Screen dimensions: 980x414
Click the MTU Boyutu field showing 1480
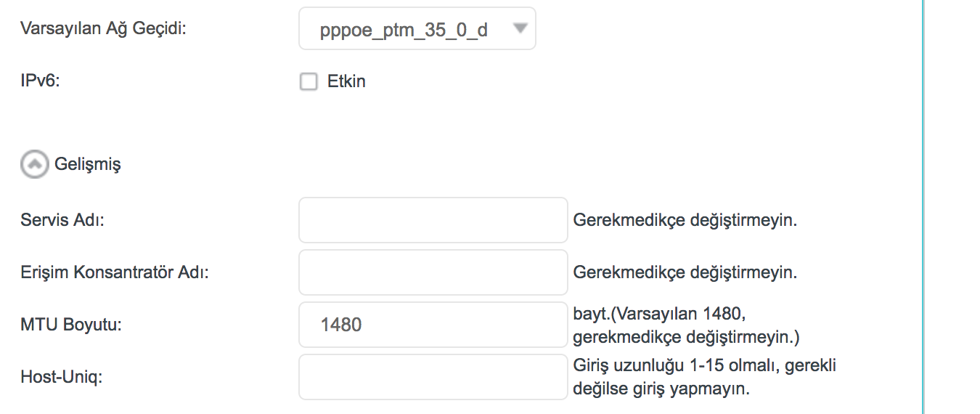[433, 325]
